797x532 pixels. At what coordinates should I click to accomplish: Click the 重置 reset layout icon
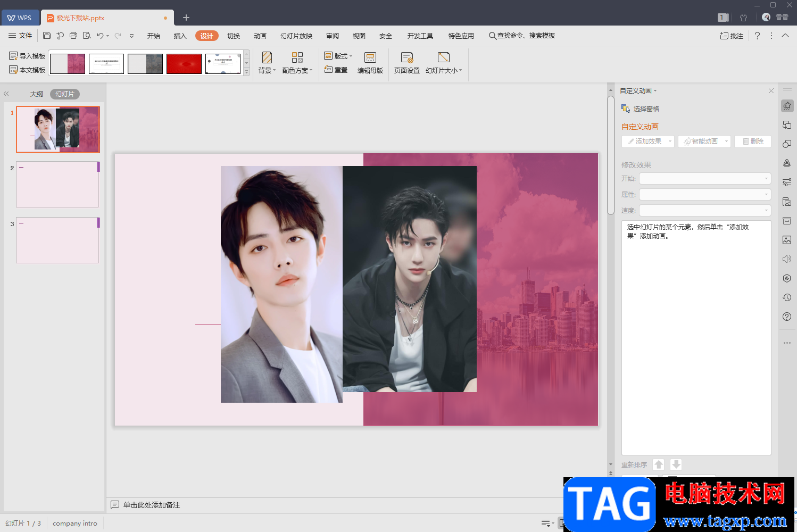(336, 70)
